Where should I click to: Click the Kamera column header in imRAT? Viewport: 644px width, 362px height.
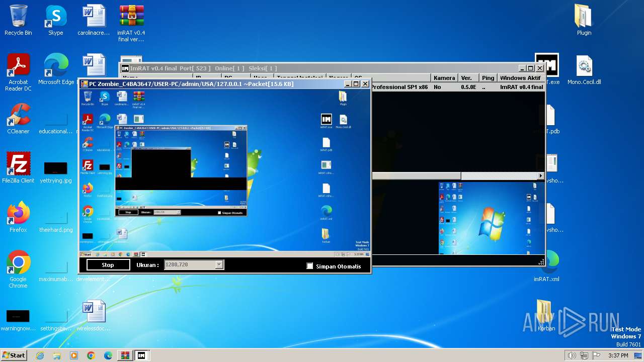[x=444, y=78]
